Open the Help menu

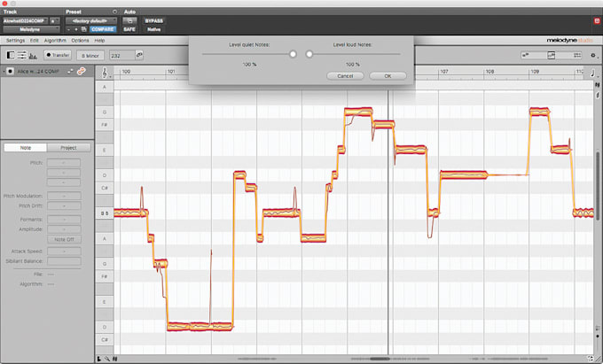(99, 41)
